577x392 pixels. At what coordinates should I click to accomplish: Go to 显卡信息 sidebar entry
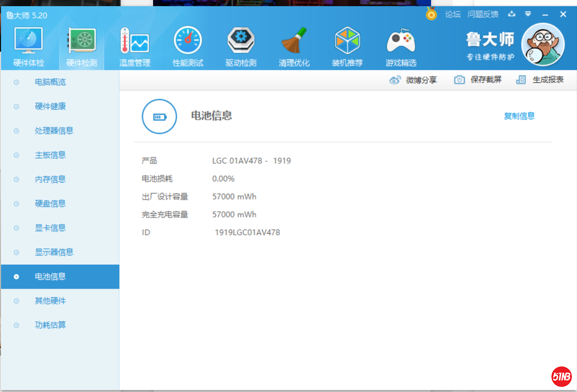[x=50, y=228]
